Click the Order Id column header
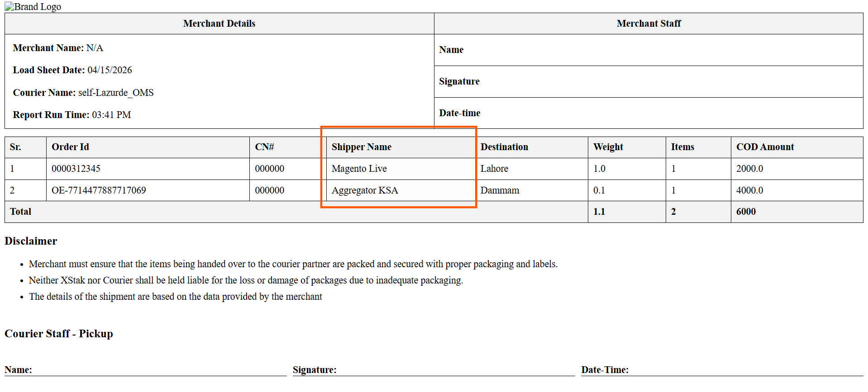This screenshot has width=868, height=392. 148,147
